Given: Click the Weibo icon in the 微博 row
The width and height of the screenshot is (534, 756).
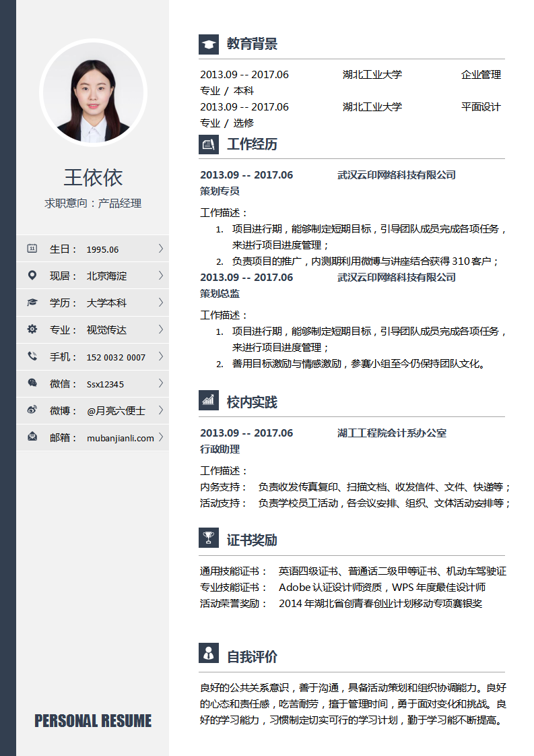Looking at the screenshot, I should click(x=32, y=410).
